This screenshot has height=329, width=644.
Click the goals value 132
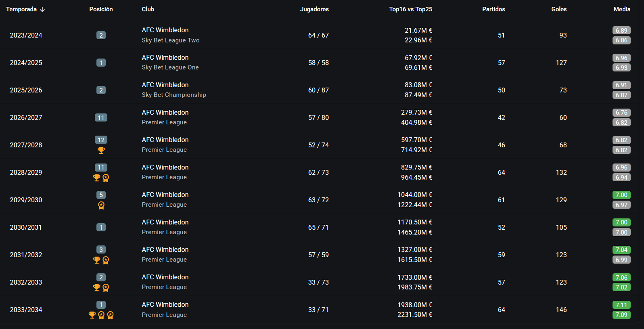pos(561,172)
